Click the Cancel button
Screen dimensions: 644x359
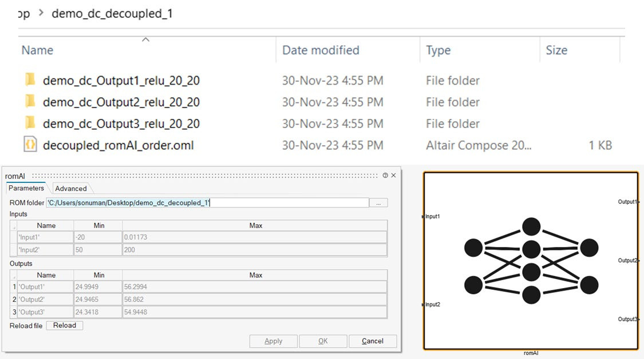point(373,341)
